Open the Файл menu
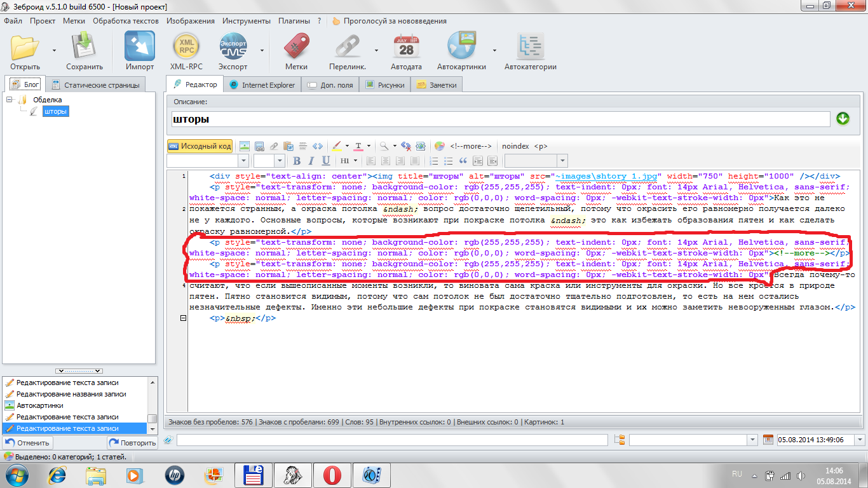Viewport: 868px width, 488px height. [x=13, y=21]
